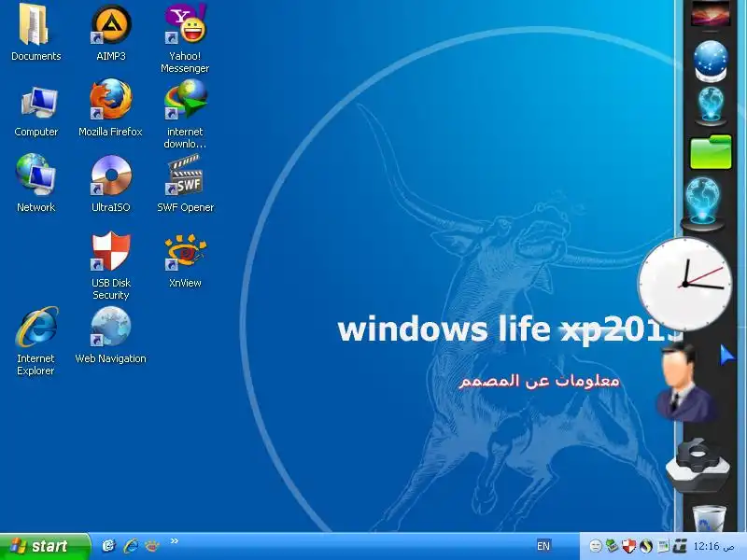This screenshot has height=560, width=747.
Task: Click the analog clock widget
Action: [685, 285]
